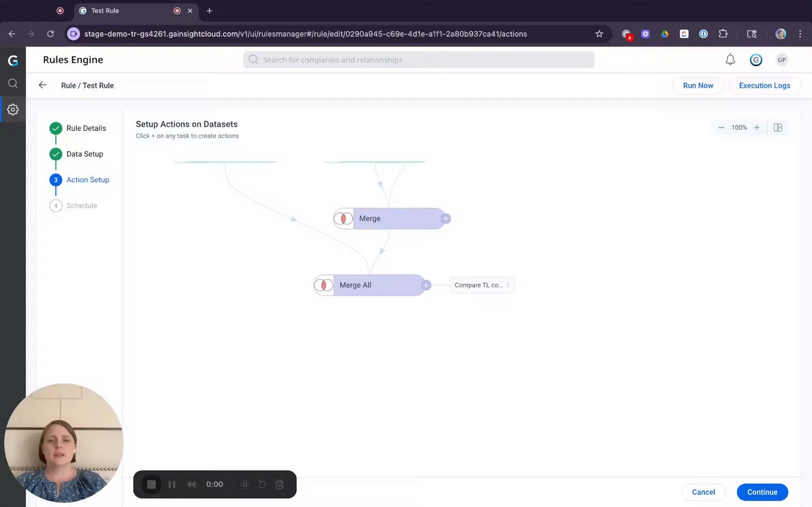Click the Gainsight G logo in sidebar
This screenshot has height=507, width=812.
tap(13, 60)
